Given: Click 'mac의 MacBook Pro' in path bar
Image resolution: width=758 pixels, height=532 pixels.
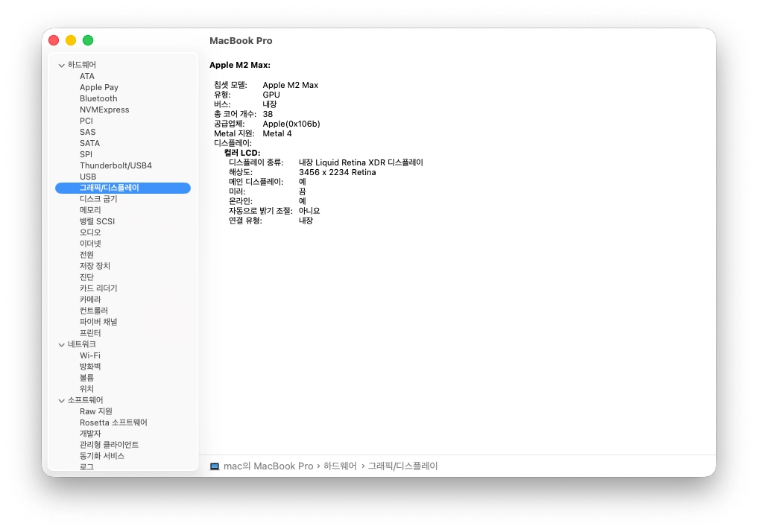Looking at the screenshot, I should point(268,466).
